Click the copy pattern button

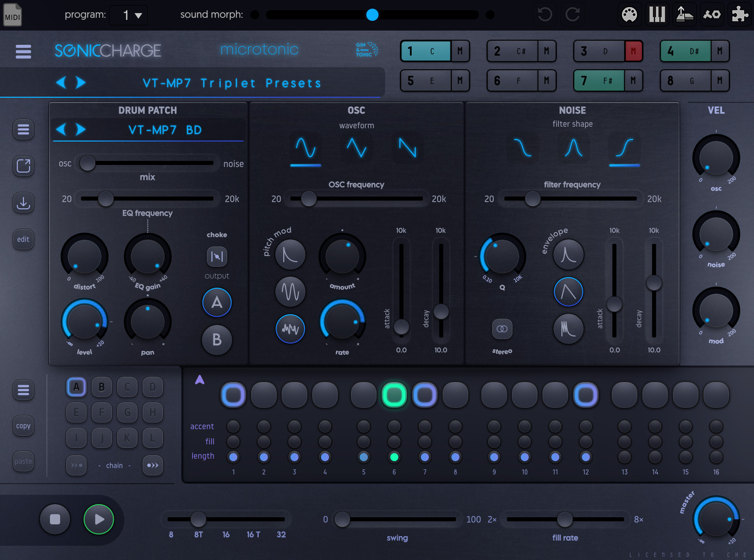click(23, 426)
